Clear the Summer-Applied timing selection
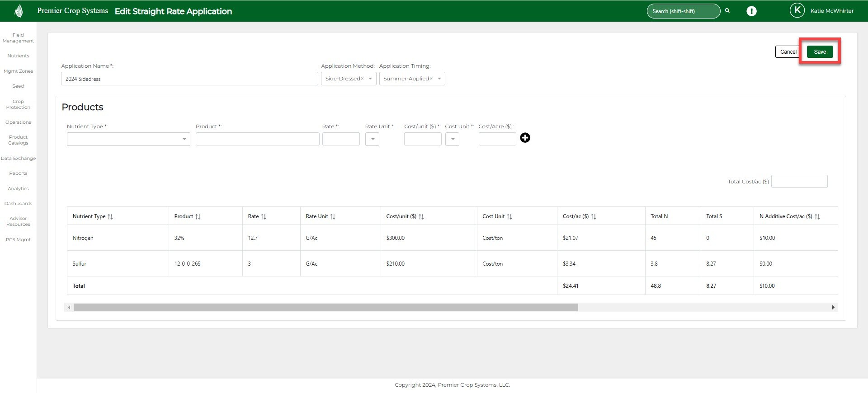The image size is (868, 393). click(x=431, y=79)
